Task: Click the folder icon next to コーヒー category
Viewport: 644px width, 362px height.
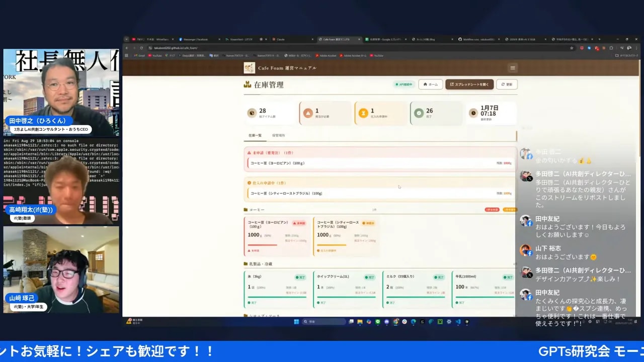Action: 245,210
